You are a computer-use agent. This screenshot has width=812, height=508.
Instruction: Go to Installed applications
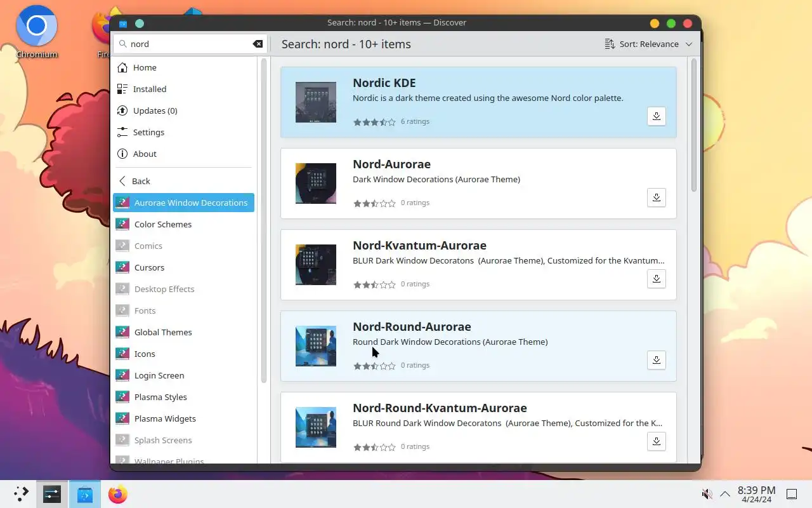point(184,89)
